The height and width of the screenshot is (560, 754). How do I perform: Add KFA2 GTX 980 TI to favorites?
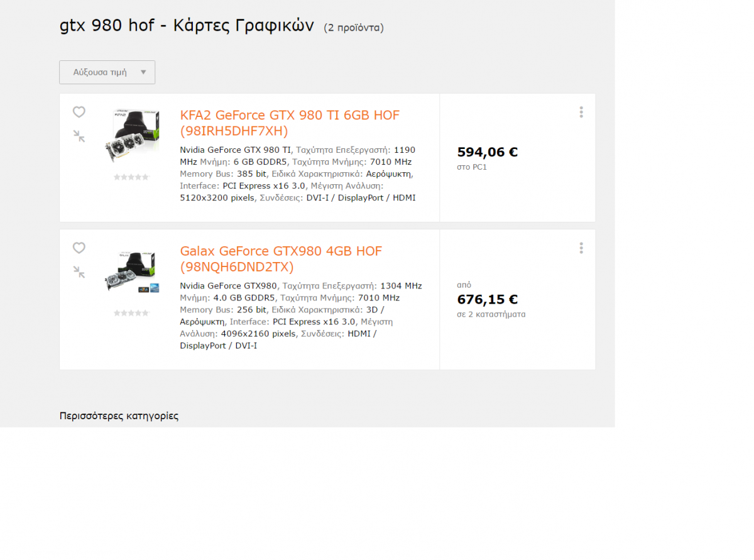click(79, 112)
